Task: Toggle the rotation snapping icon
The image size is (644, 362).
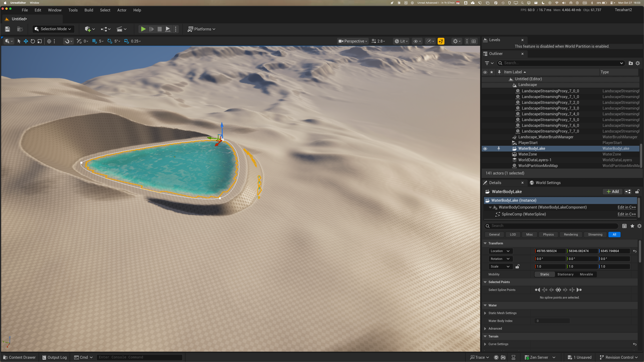Action: pos(110,41)
